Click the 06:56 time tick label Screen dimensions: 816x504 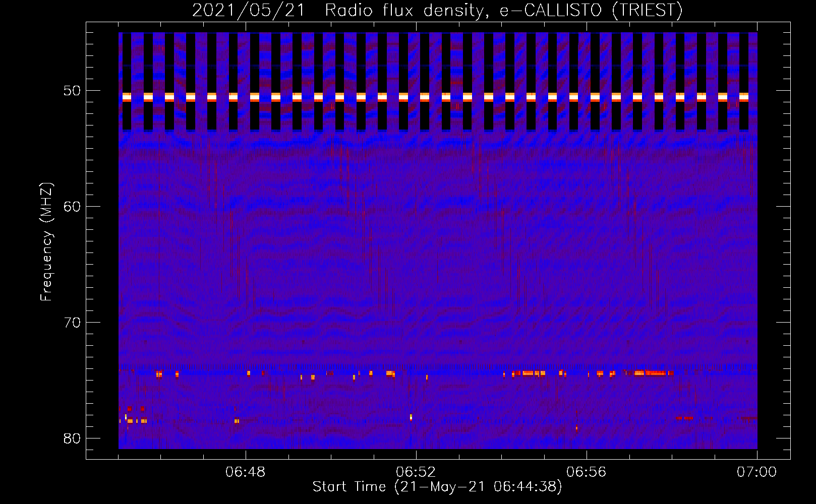[x=587, y=472]
